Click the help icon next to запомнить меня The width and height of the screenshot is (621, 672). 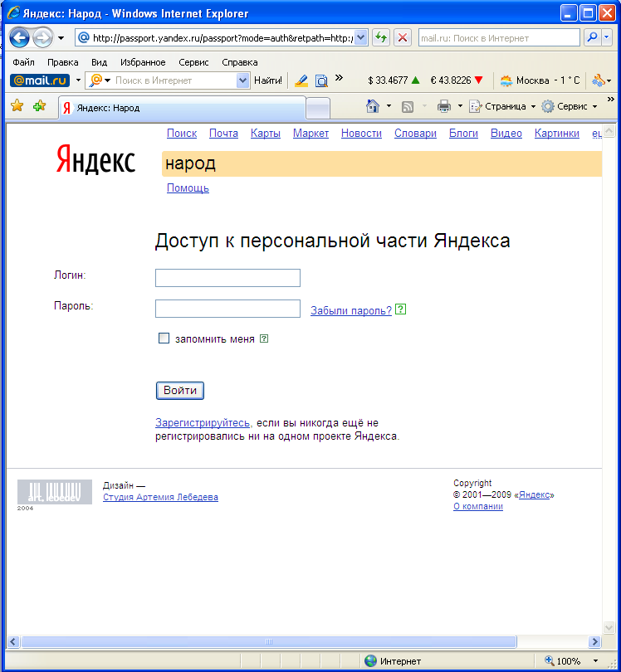[264, 338]
